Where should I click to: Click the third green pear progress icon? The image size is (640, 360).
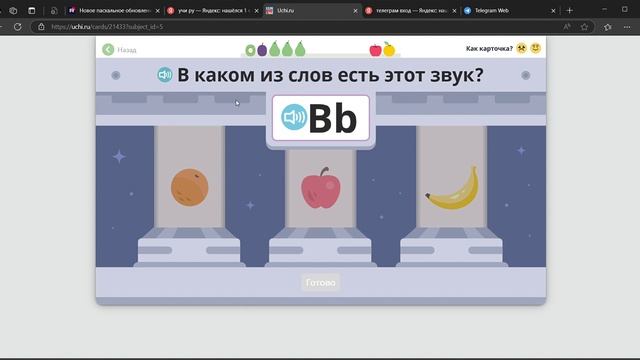[300, 49]
